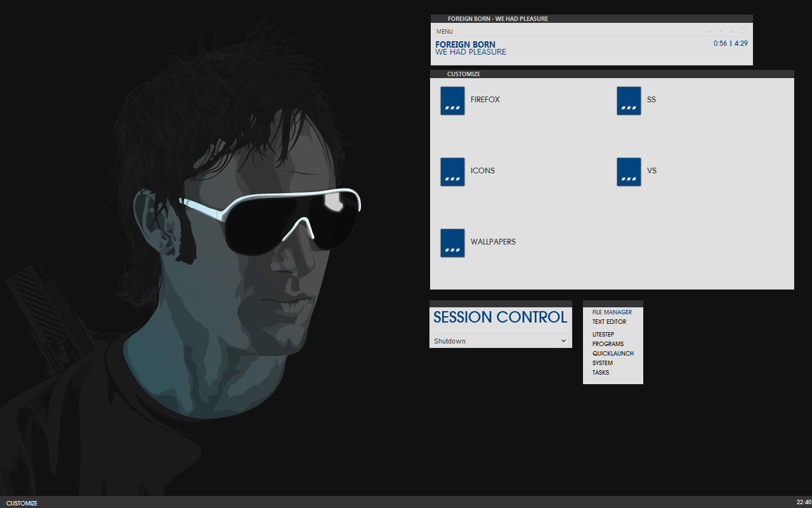
Task: Click the 22:40 clock in the taskbar
Action: pos(803,502)
